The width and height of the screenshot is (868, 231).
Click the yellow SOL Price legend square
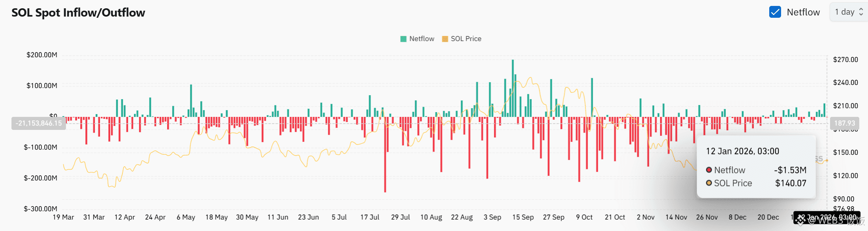point(445,39)
